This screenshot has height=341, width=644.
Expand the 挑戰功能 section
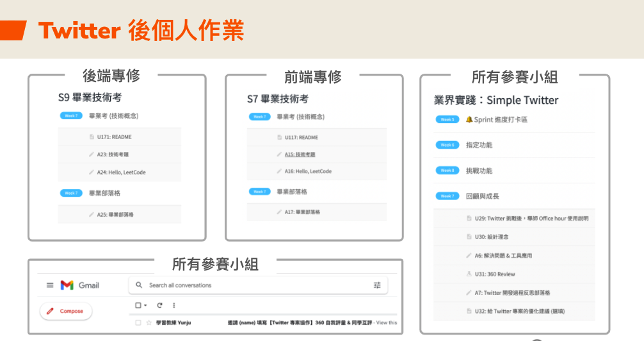(479, 171)
